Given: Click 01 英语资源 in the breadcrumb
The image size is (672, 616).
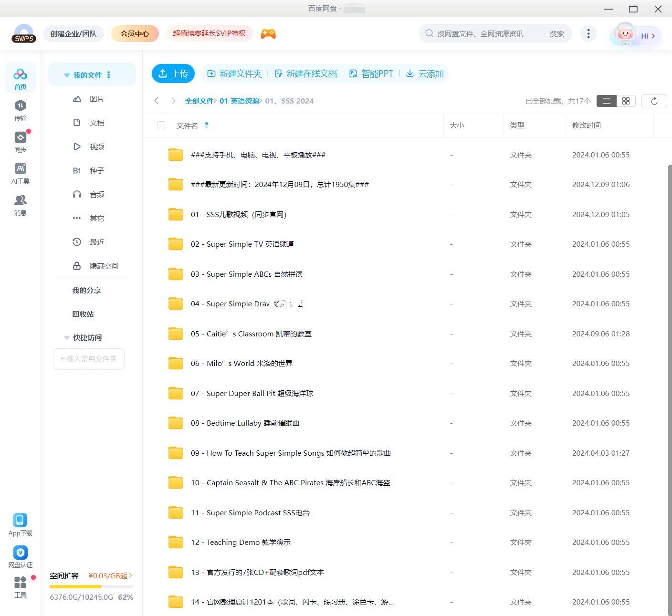Looking at the screenshot, I should coord(239,101).
